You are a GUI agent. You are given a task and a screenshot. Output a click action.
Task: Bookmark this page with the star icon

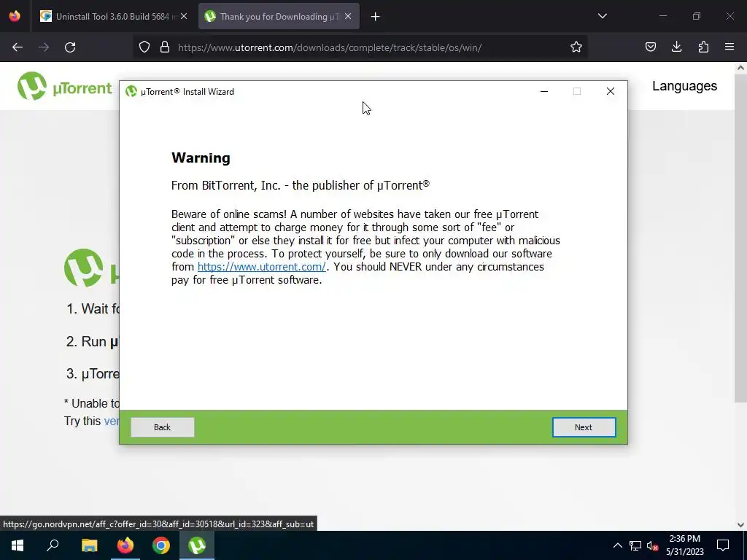click(x=576, y=47)
